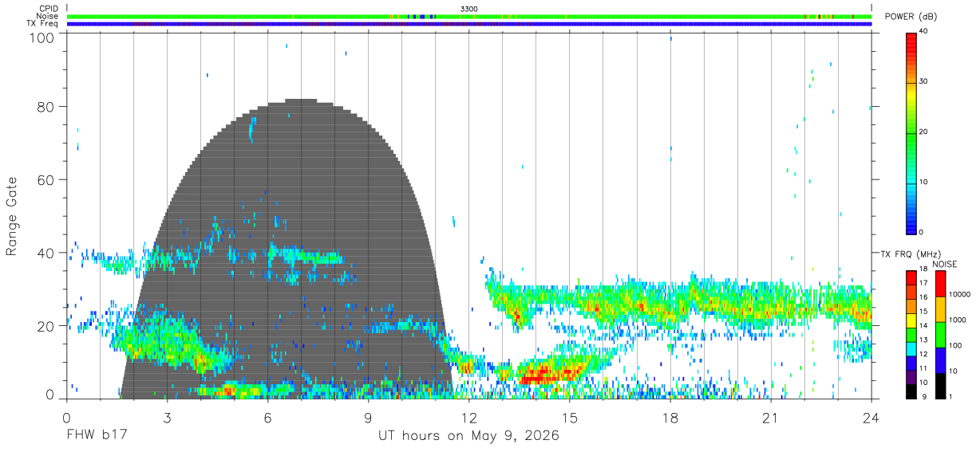Viewport: 980px width, 452px height.
Task: Click the green Noise status strip
Action: pos(469,16)
